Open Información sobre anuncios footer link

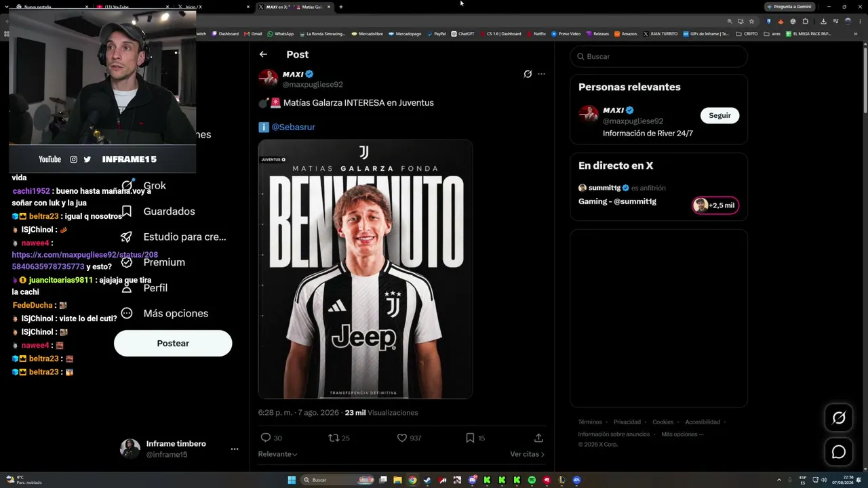(x=614, y=434)
